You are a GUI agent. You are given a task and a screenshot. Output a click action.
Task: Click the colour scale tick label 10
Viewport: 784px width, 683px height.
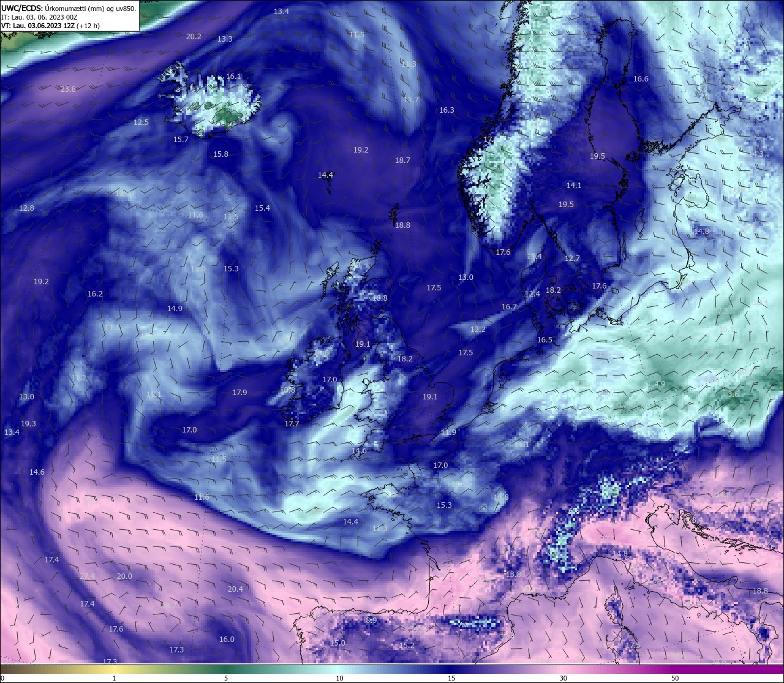coord(339,678)
